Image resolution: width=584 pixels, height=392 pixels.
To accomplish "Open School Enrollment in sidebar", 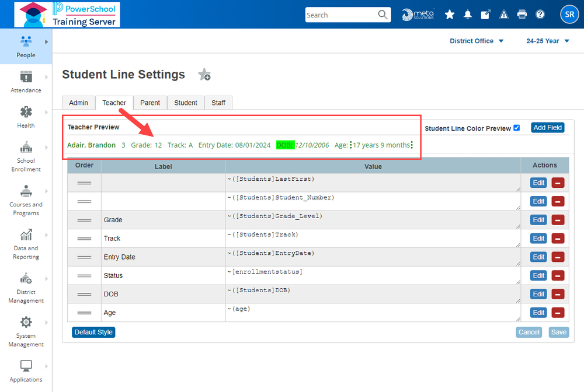I will 26,156.
